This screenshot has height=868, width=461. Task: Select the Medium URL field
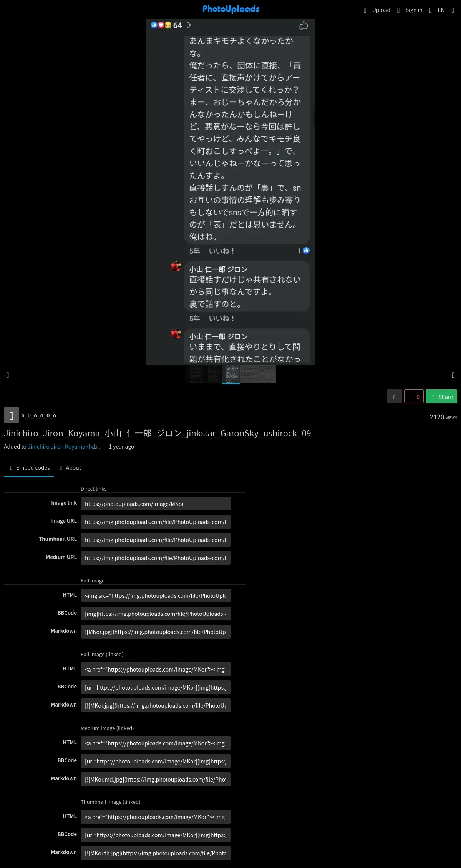click(x=156, y=558)
